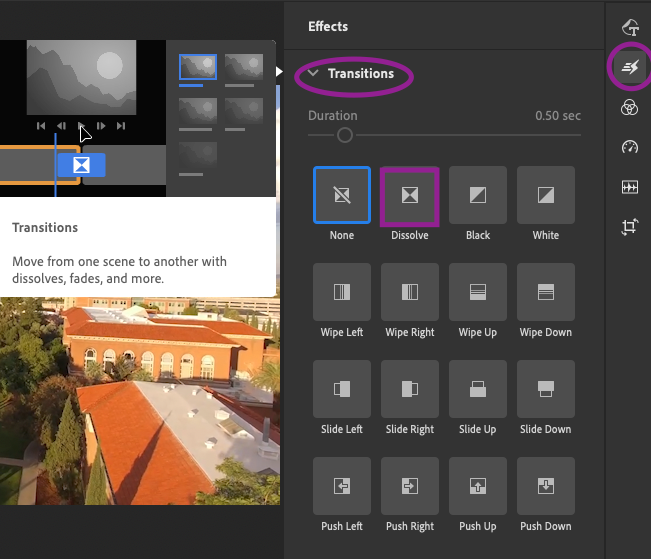
Task: Open the Crop tool in sidebar
Action: (x=629, y=227)
